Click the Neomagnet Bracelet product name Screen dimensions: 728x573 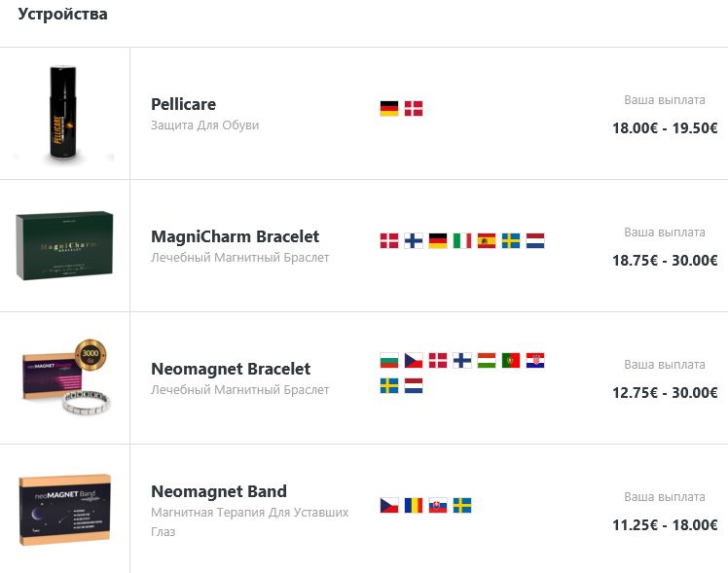pyautogui.click(x=231, y=369)
